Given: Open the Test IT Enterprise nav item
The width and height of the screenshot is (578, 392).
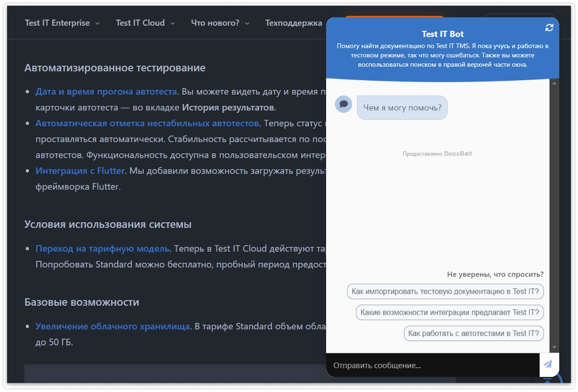Looking at the screenshot, I should [x=57, y=23].
